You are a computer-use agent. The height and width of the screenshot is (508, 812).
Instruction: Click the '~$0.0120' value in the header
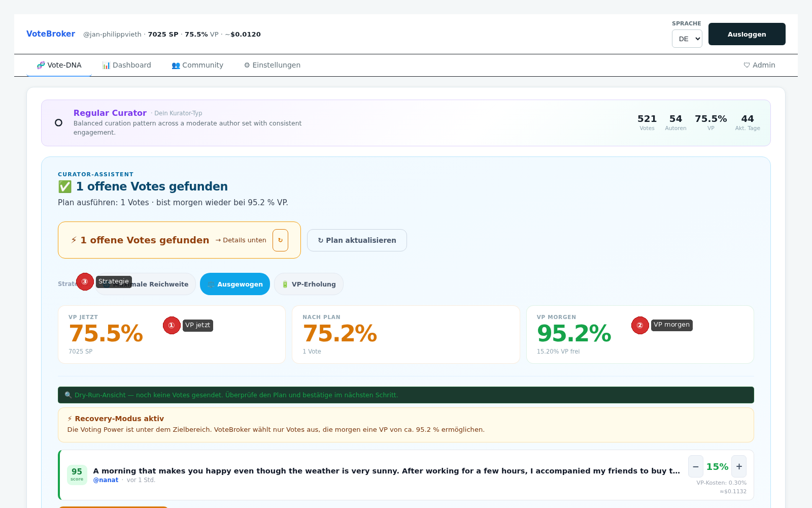[x=243, y=35]
